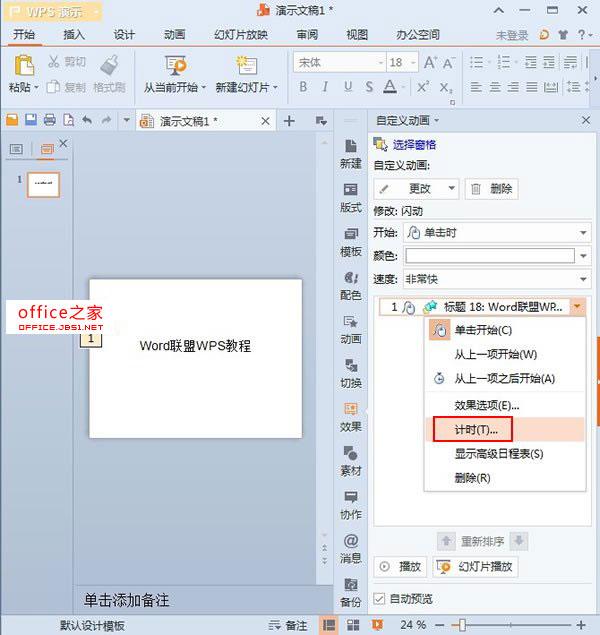Choose 效果选项(E)... from the context menu
Screen dimensions: 600x635
505,405
